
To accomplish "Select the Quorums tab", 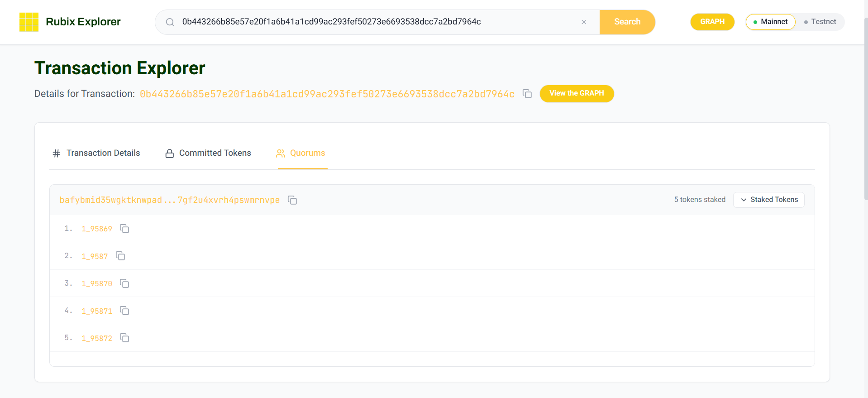I will (301, 153).
